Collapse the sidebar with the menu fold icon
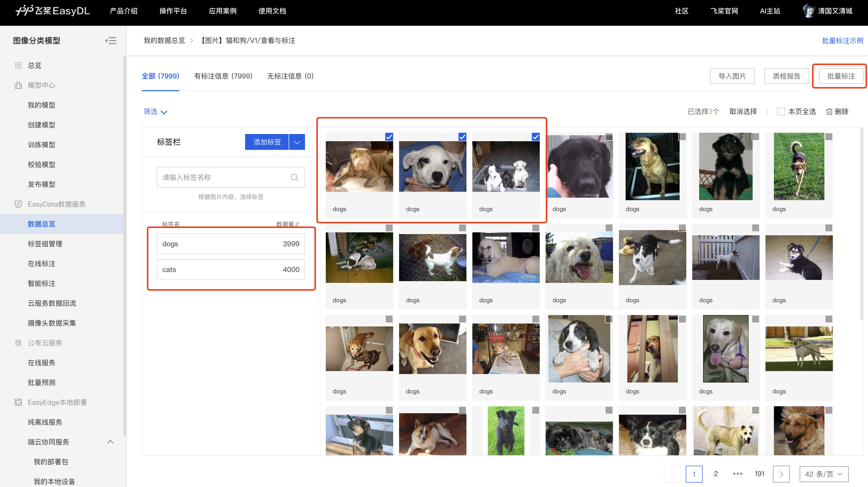This screenshot has width=868, height=487. point(110,40)
